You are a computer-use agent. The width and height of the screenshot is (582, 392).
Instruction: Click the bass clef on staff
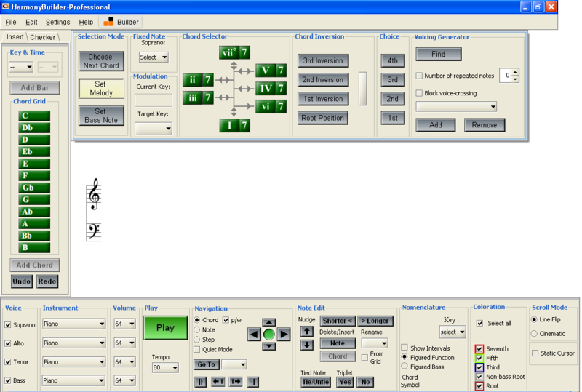tap(94, 231)
